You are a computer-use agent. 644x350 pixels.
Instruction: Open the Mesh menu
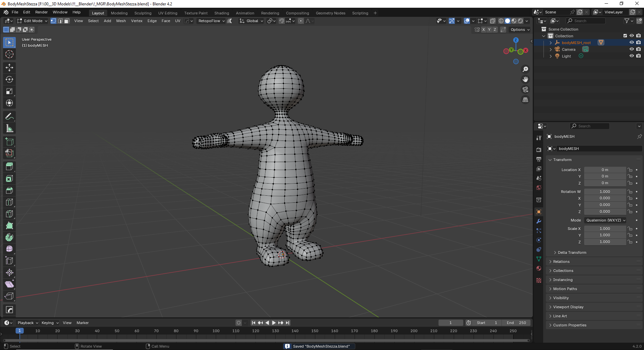(121, 21)
